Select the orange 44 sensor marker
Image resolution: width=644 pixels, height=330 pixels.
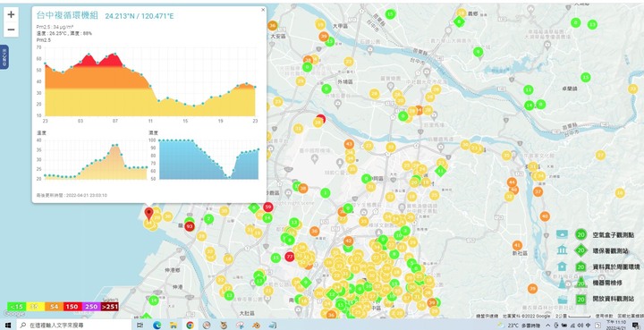(x=512, y=182)
